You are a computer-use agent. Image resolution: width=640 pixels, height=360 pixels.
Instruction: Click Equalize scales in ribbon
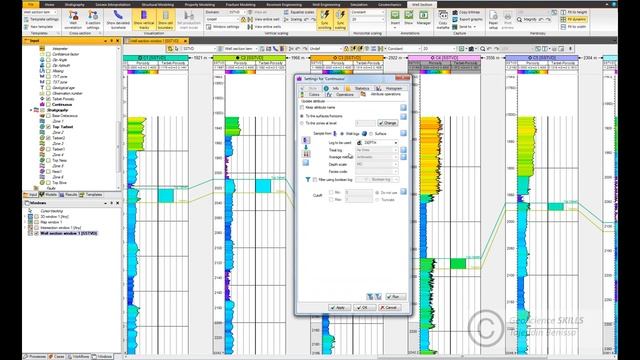[299, 12]
